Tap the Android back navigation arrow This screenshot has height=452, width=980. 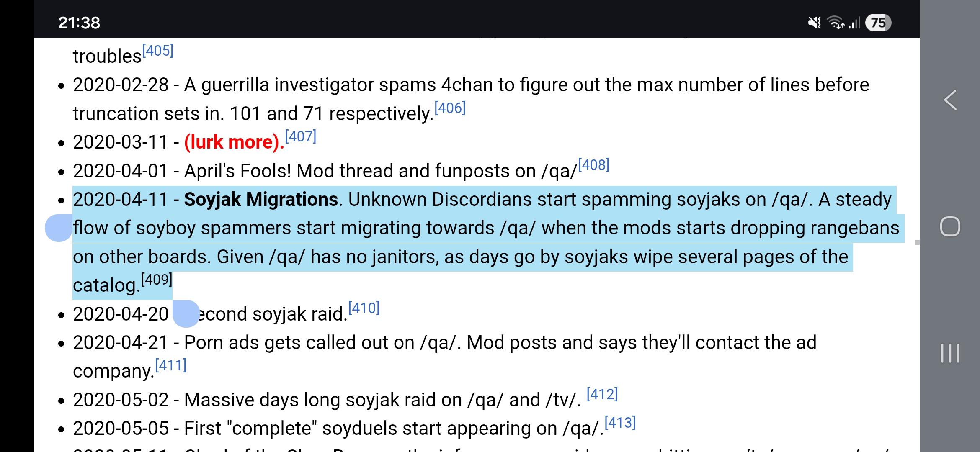point(950,100)
